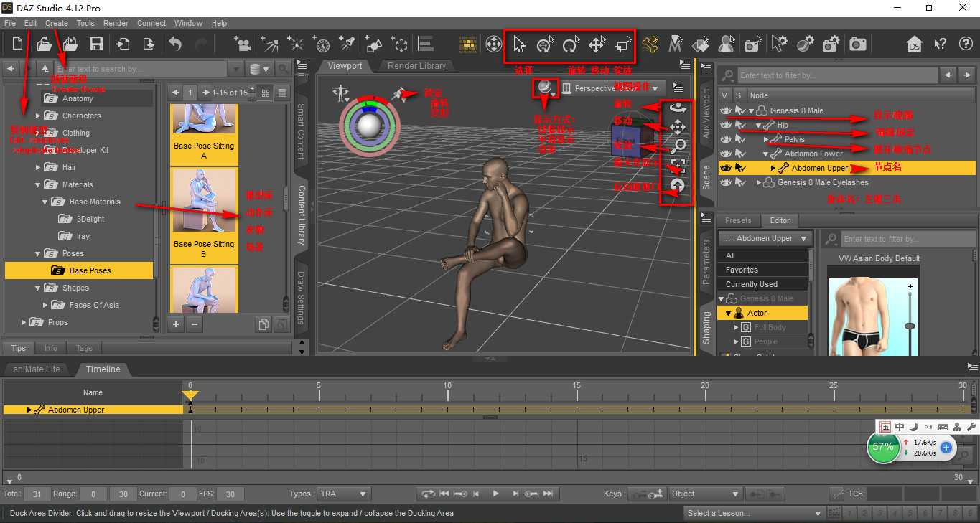Image resolution: width=980 pixels, height=523 pixels.
Task: Click the Create New Camera icon
Action: pos(243,44)
